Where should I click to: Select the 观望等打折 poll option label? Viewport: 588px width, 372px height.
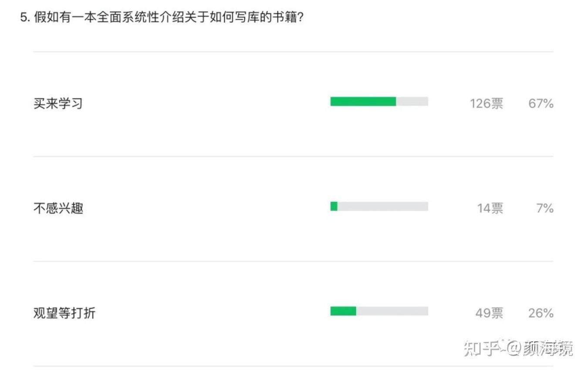point(64,313)
